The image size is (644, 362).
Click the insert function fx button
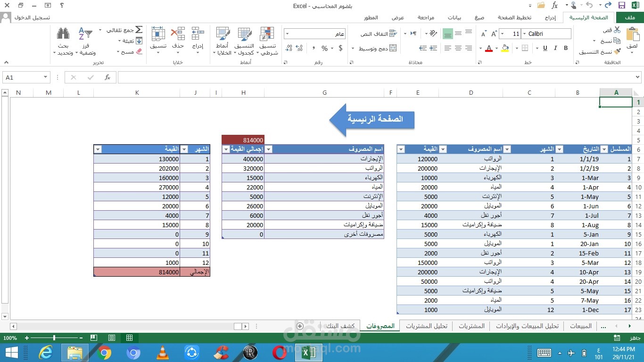107,77
